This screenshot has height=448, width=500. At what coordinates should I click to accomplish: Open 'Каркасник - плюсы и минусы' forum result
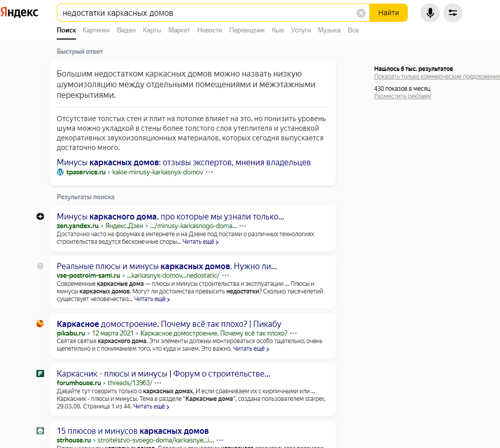164,374
